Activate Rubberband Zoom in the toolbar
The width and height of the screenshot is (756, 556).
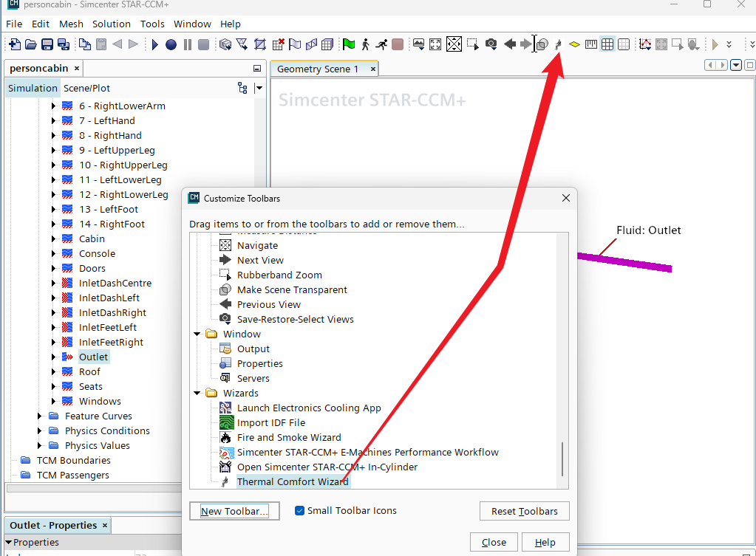473,44
